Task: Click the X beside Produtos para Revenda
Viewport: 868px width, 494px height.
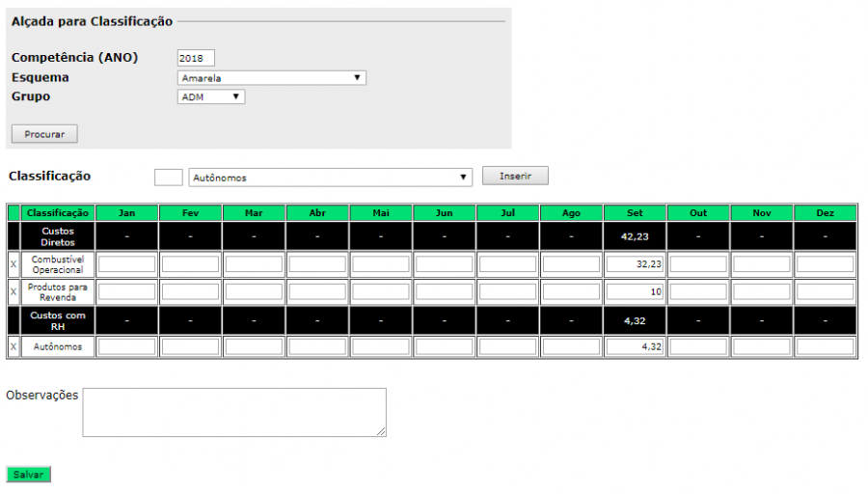Action: click(x=14, y=291)
